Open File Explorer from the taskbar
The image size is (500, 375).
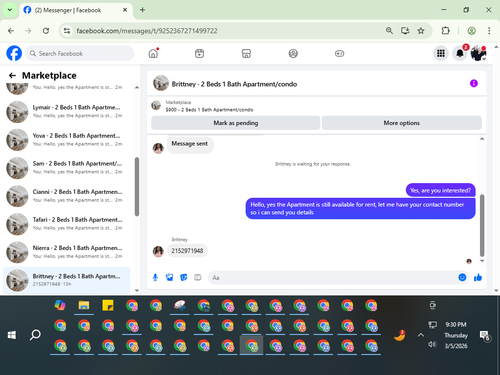click(84, 305)
